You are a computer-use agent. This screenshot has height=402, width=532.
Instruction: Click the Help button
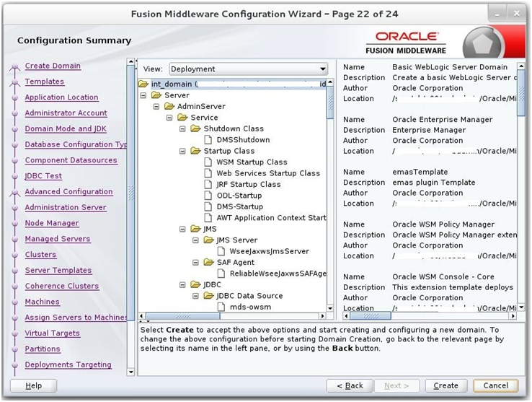[34, 385]
